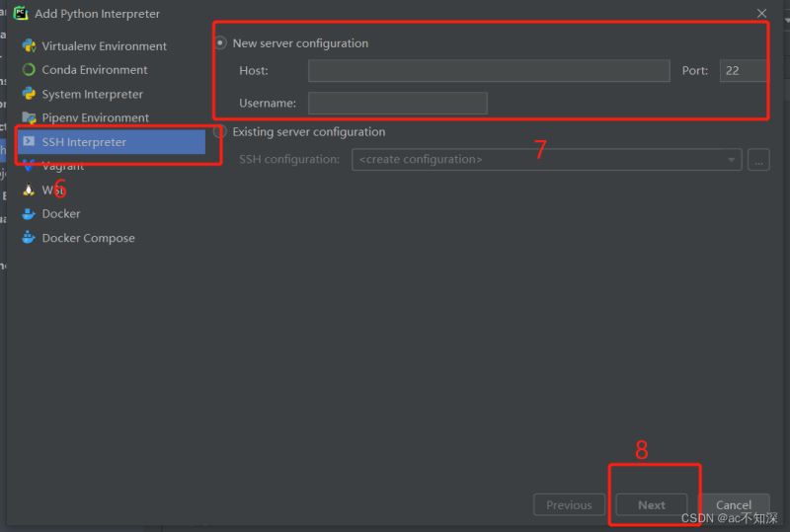Enable Existing server configuration radio button

[219, 131]
